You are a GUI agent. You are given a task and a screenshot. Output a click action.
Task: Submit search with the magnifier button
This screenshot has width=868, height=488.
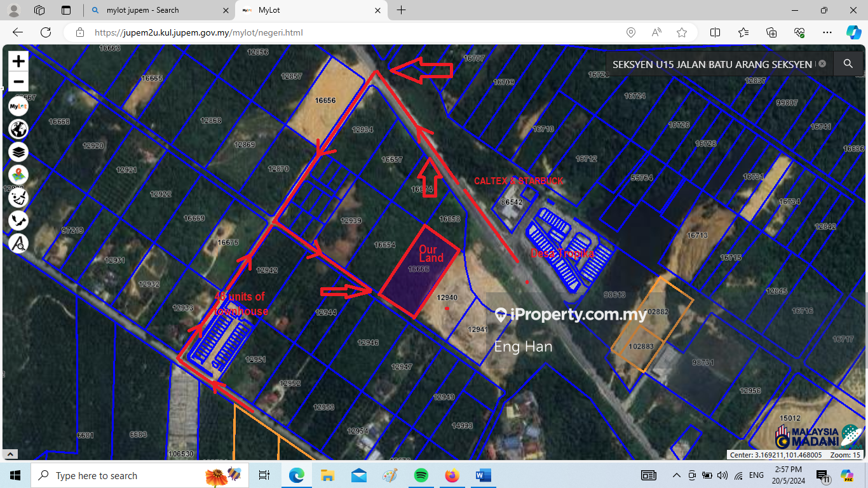[848, 64]
